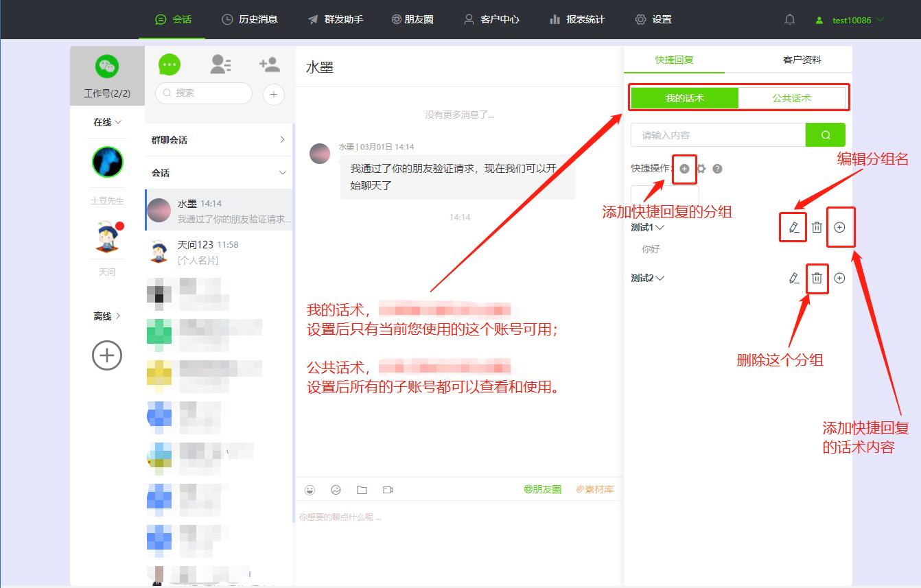Add a quick reply group via 快捷操作 plus icon
This screenshot has height=588, width=921.
[x=684, y=168]
